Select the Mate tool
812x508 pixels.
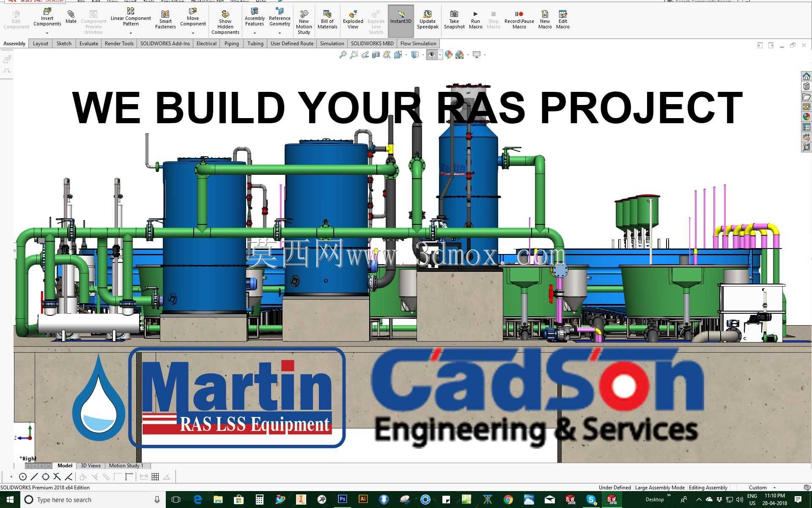pos(71,17)
